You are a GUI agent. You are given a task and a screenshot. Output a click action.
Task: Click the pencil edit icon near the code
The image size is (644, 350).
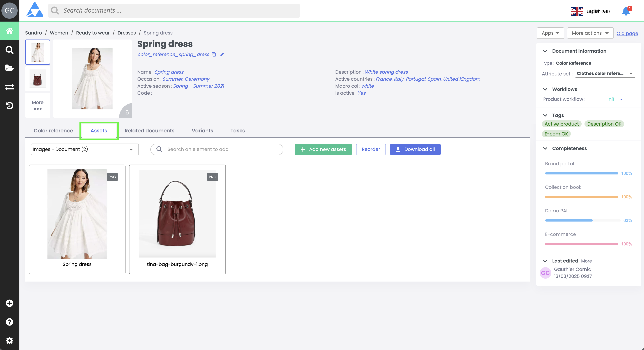222,54
